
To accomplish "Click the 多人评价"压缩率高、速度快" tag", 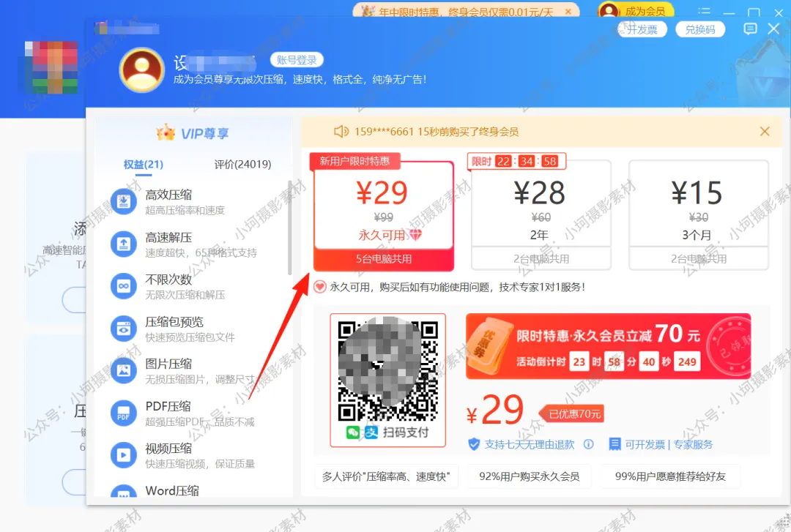I will click(387, 476).
